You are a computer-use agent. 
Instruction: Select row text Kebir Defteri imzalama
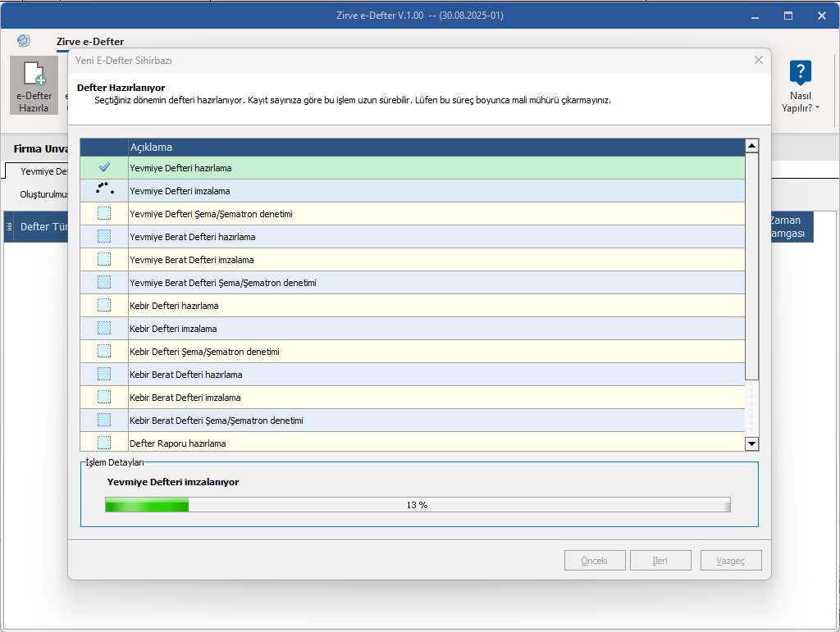[x=173, y=329]
